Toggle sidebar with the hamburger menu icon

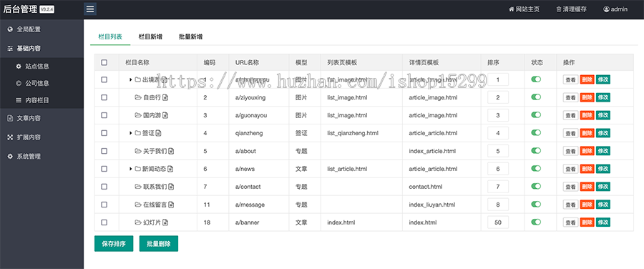(x=90, y=9)
